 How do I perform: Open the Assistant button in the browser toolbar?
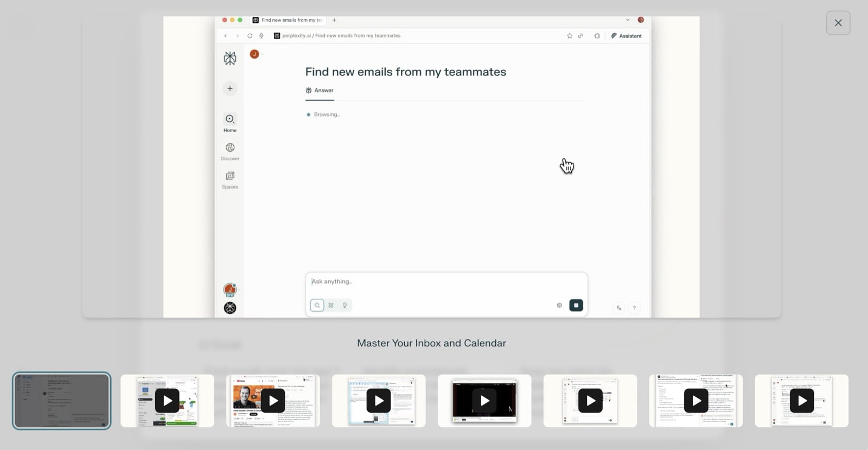(x=626, y=36)
